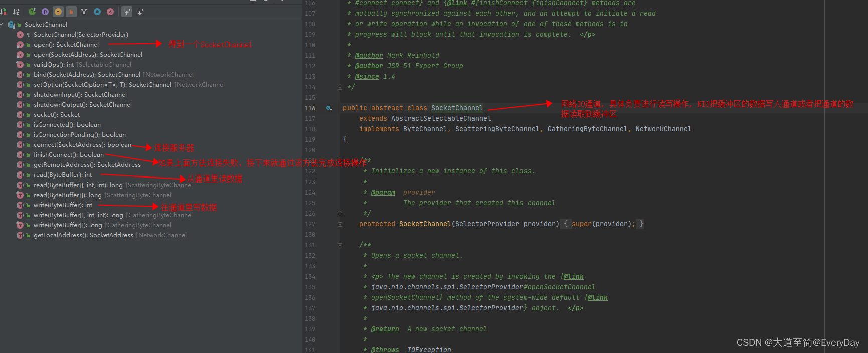Click the @author link on line 111

(x=369, y=55)
